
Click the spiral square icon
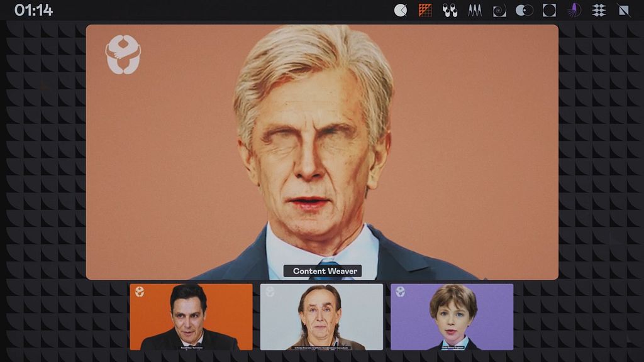(x=499, y=10)
